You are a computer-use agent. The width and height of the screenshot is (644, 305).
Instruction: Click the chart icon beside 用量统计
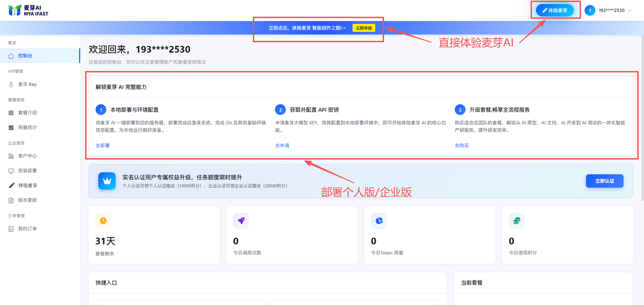click(x=11, y=128)
